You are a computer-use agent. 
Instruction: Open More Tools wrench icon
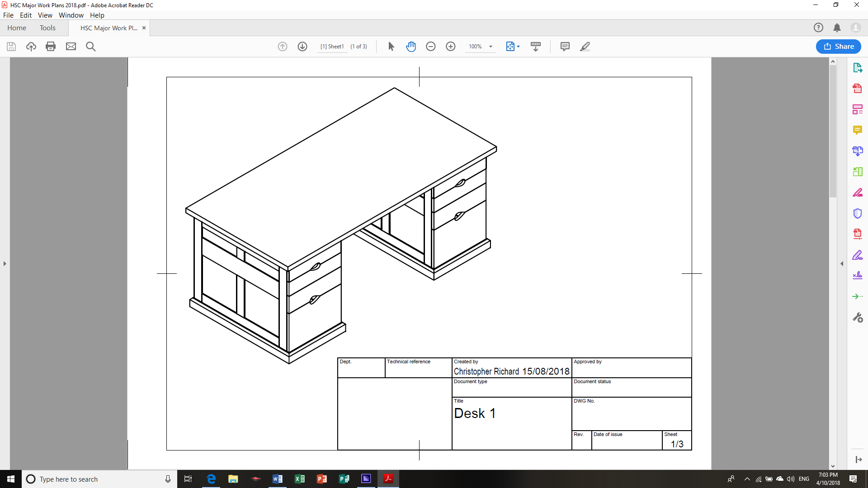pyautogui.click(x=858, y=318)
